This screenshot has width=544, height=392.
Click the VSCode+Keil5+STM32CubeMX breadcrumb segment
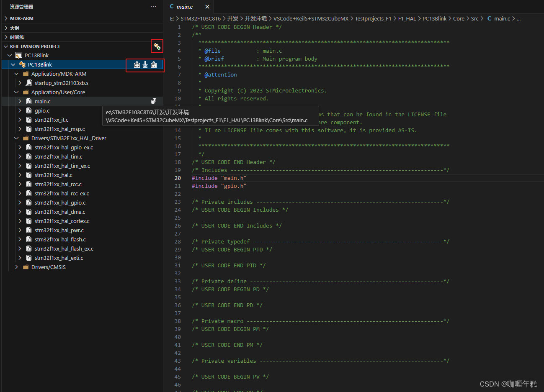tap(311, 18)
